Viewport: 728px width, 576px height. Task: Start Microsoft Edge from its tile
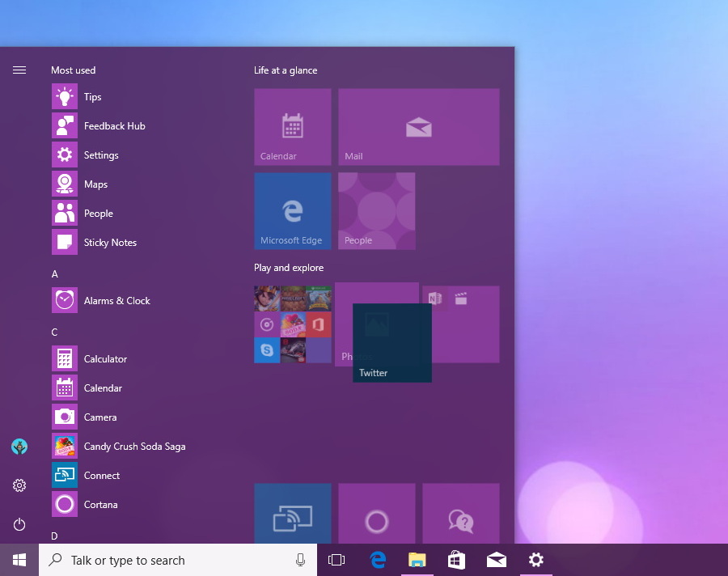coord(293,209)
